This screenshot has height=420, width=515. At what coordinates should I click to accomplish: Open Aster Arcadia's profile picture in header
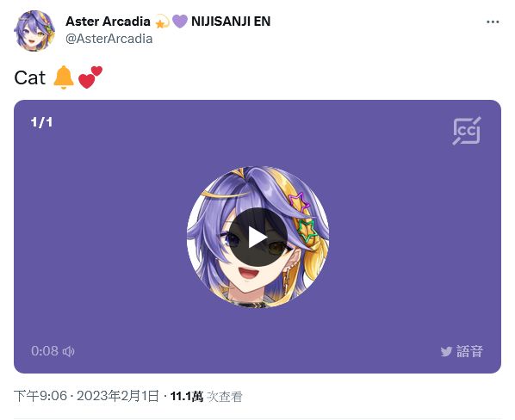pos(34,30)
